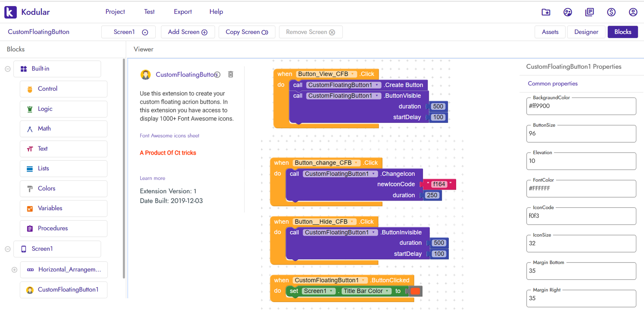Click the FontColor field
Viewport: 644px width, 314px height.
(581, 189)
